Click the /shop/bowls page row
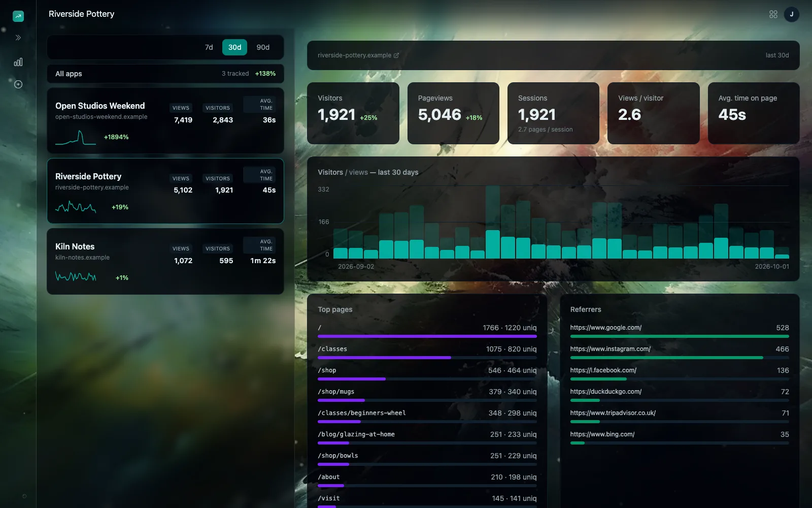This screenshot has height=508, width=812. click(x=427, y=459)
